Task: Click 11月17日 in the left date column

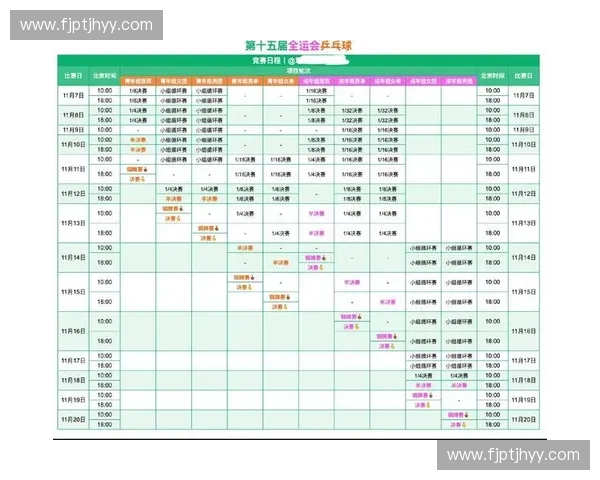Action: point(73,360)
